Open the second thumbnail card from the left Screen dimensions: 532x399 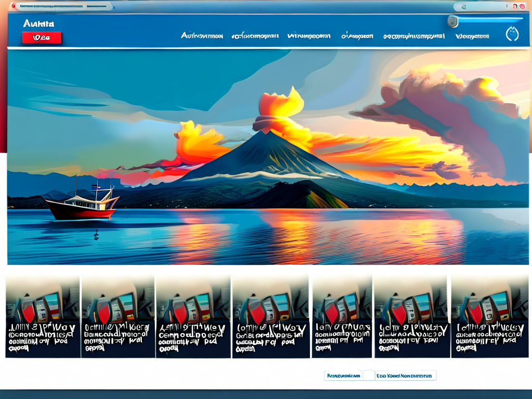coord(117,317)
